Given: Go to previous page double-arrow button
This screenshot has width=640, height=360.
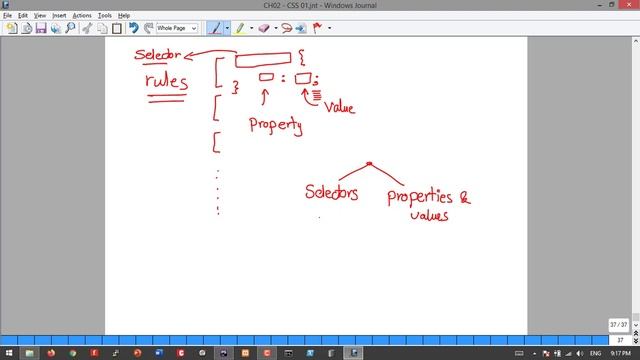Looking at the screenshot, I should pyautogui.click(x=636, y=333).
